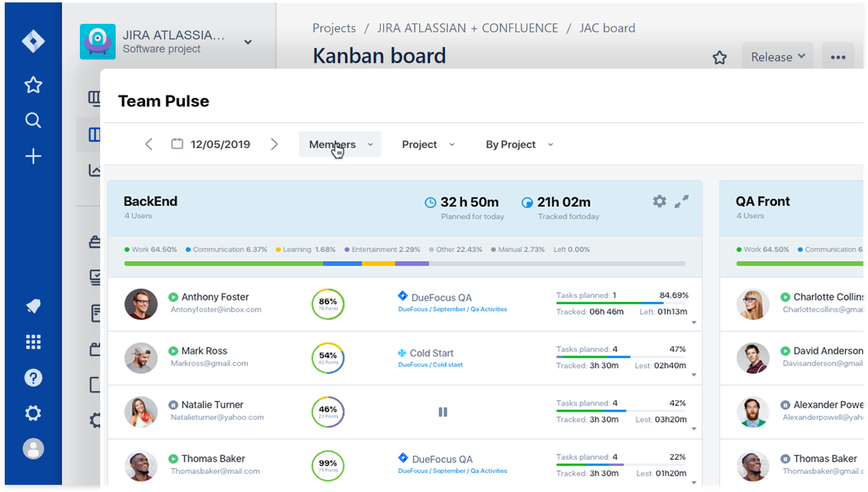
Task: Open the Members dropdown filter
Action: [x=340, y=145]
